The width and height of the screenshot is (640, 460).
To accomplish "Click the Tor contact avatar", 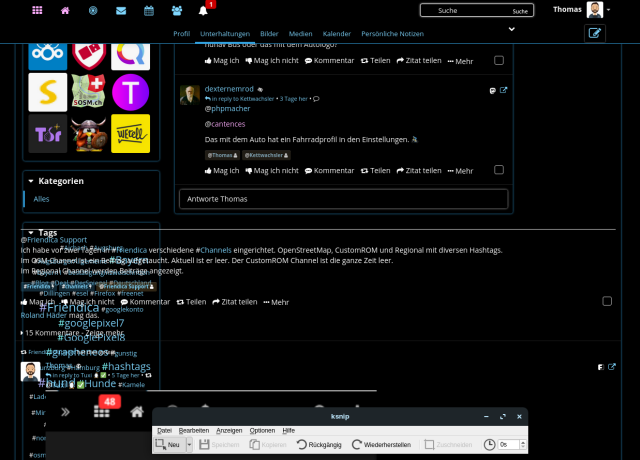I will click(x=48, y=133).
